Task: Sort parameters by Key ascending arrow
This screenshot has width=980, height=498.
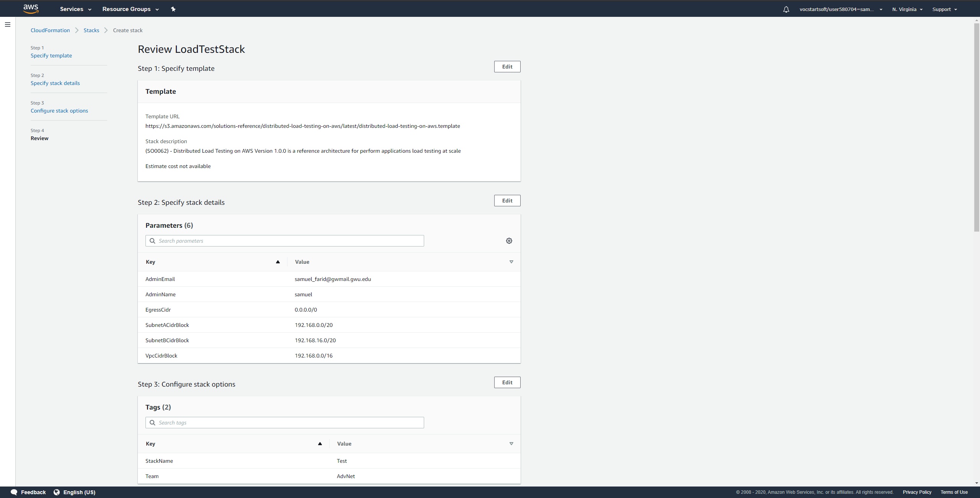Action: point(278,262)
